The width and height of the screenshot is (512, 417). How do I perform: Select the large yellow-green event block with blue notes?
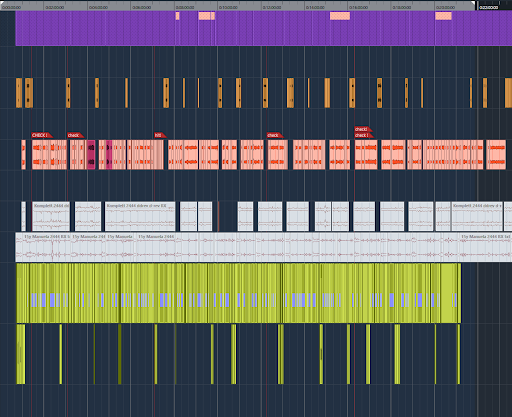click(x=239, y=293)
